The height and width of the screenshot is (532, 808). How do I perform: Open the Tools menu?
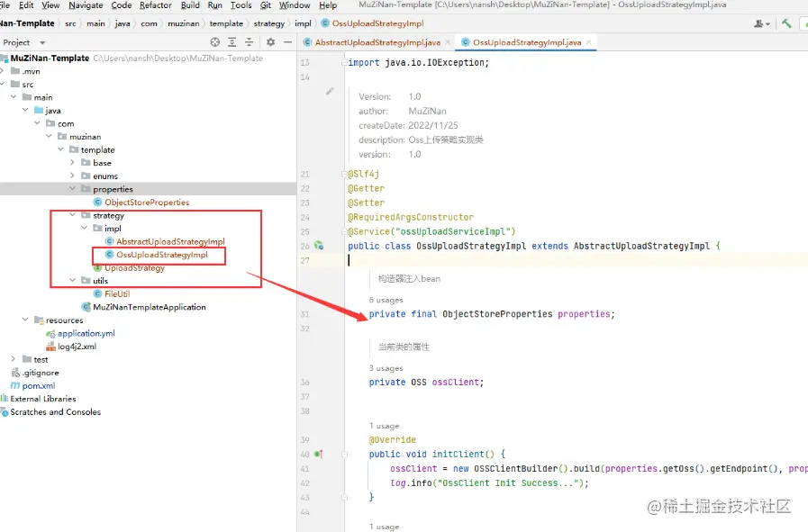[241, 5]
